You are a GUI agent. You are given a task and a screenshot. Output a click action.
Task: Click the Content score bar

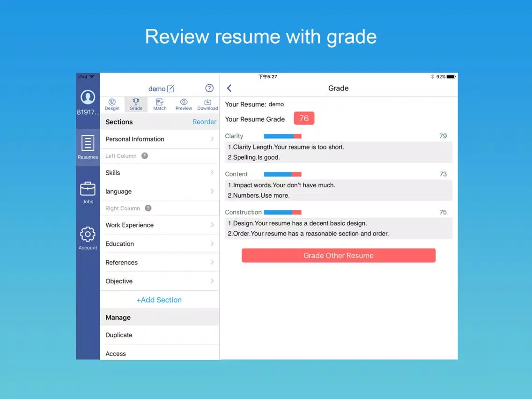[x=283, y=174]
